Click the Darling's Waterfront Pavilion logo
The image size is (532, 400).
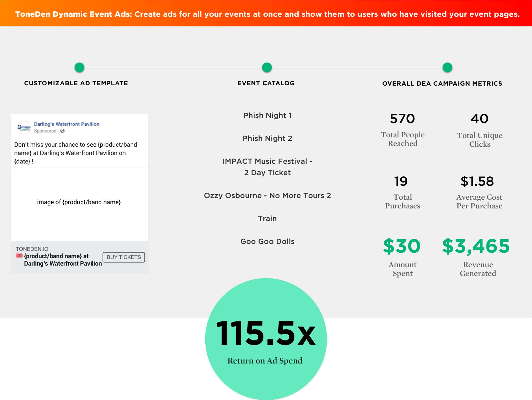point(24,127)
